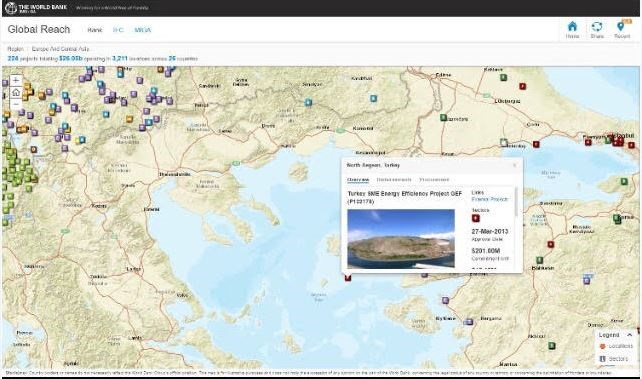Click the 27-Mar-2013 approval date
This screenshot has width=642, height=379.
point(490,231)
